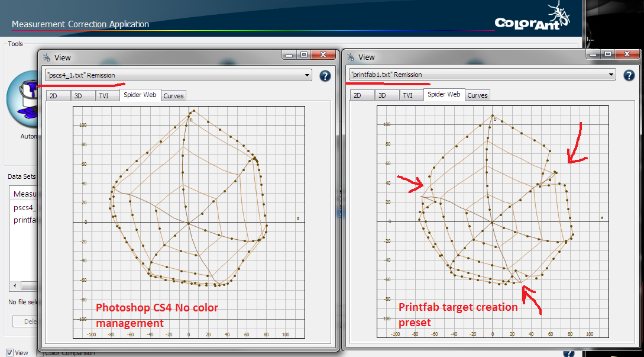Enable the Color Comparison checkbox
This screenshot has width=644, height=357.
pos(40,353)
